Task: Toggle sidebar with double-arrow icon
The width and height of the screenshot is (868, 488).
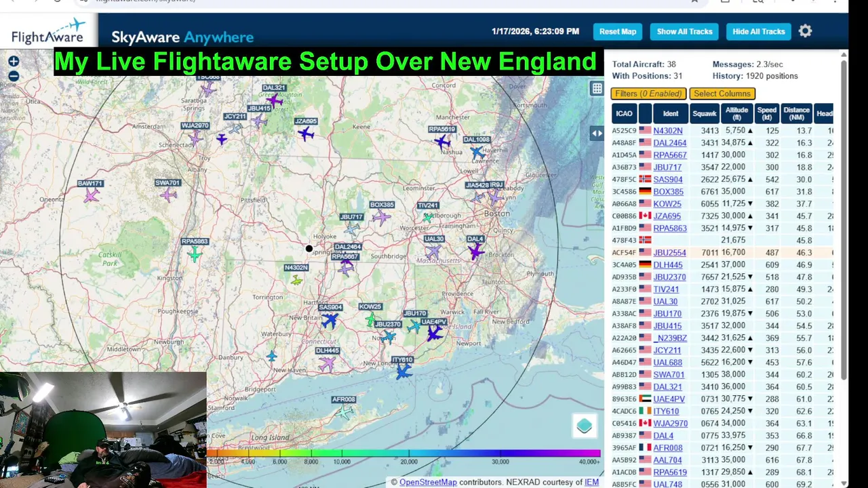Action: [x=597, y=134]
